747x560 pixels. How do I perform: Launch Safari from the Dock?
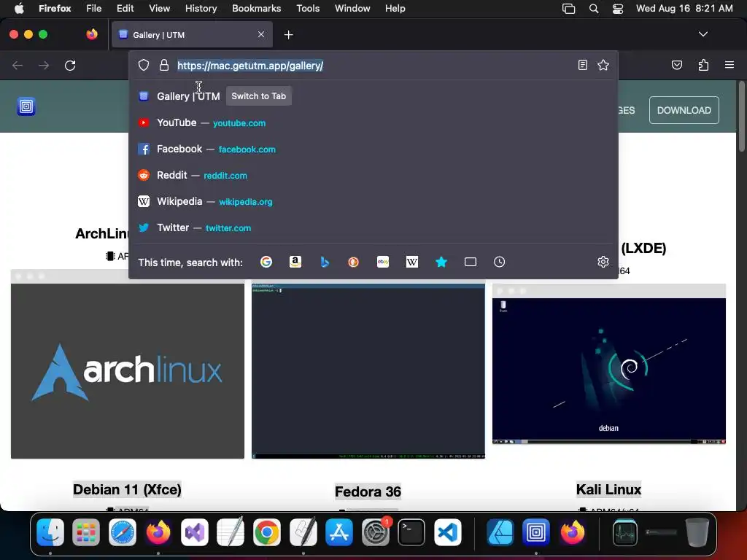(123, 532)
